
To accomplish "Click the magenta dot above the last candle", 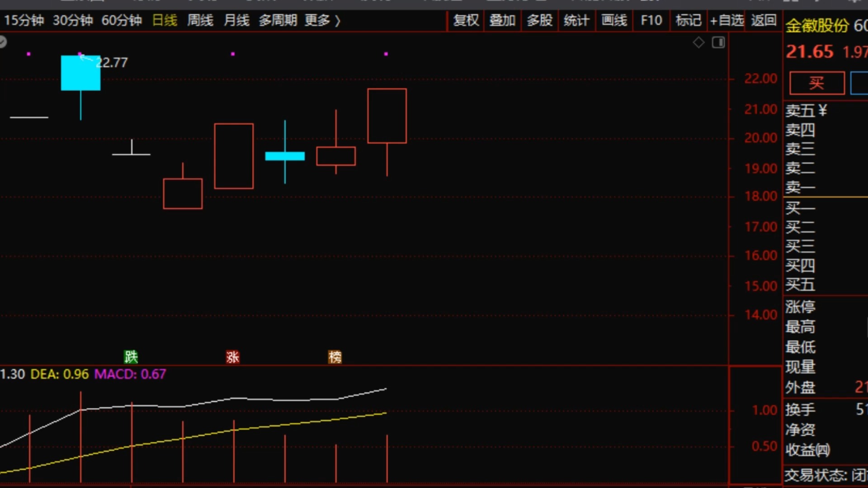I will pyautogui.click(x=386, y=54).
